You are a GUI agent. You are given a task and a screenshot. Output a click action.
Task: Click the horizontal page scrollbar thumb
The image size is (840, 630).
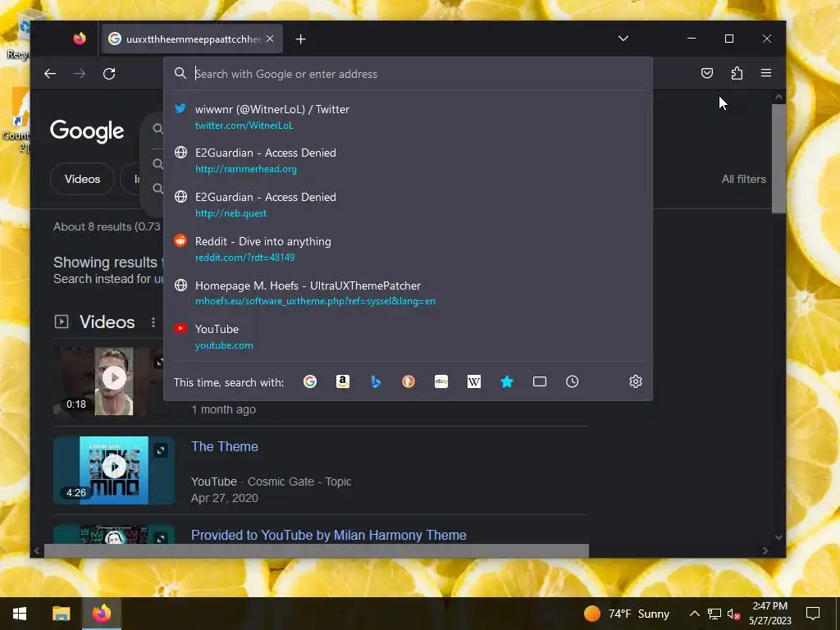[316, 550]
